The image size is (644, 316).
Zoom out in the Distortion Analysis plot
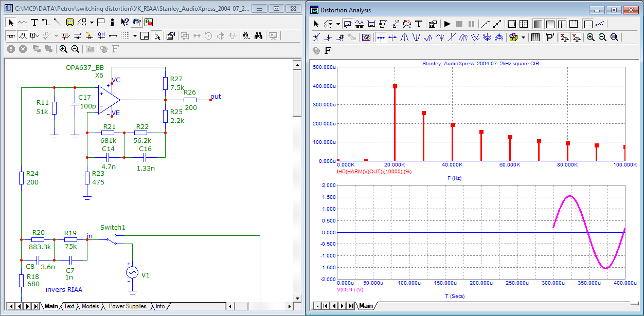click(x=602, y=37)
